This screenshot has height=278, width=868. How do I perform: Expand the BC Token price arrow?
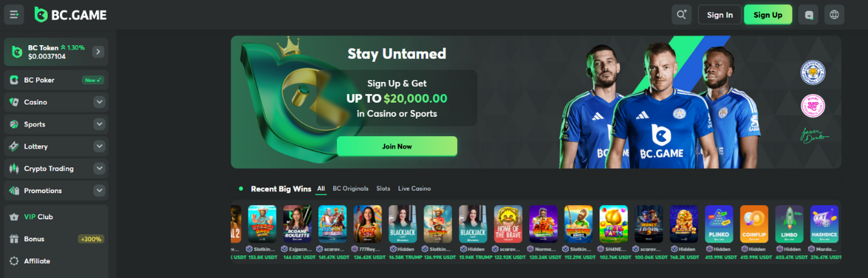pos(98,51)
